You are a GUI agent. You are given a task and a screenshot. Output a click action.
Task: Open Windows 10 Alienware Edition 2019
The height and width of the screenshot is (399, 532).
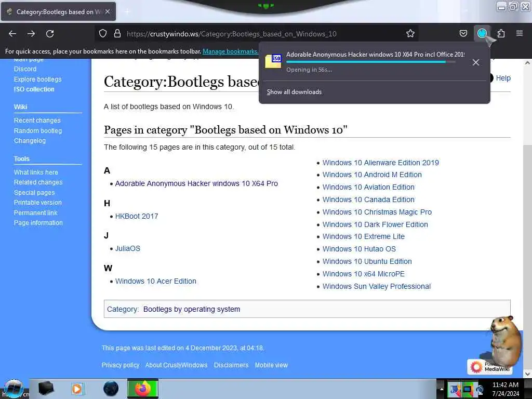pyautogui.click(x=381, y=163)
